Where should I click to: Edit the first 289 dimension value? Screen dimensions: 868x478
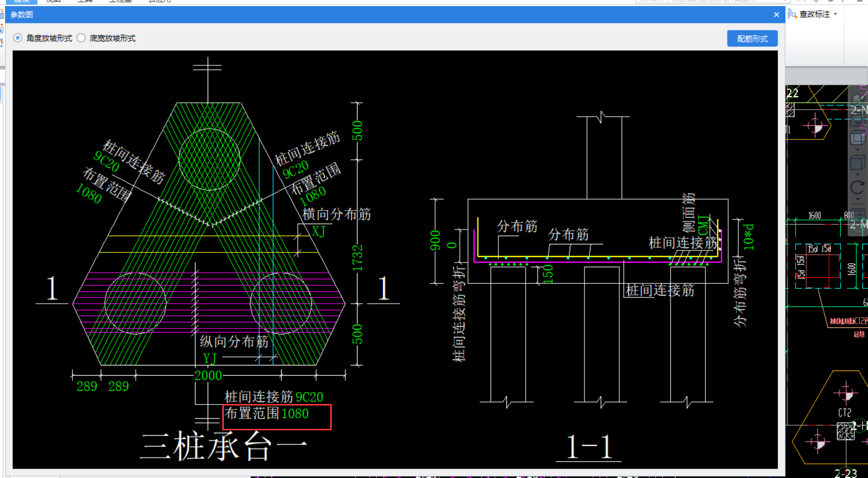(x=87, y=387)
